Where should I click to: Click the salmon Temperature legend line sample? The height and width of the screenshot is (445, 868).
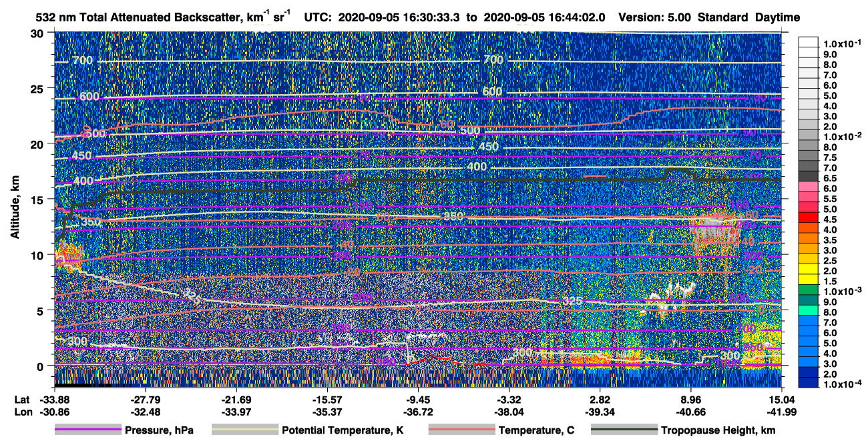pos(461,430)
